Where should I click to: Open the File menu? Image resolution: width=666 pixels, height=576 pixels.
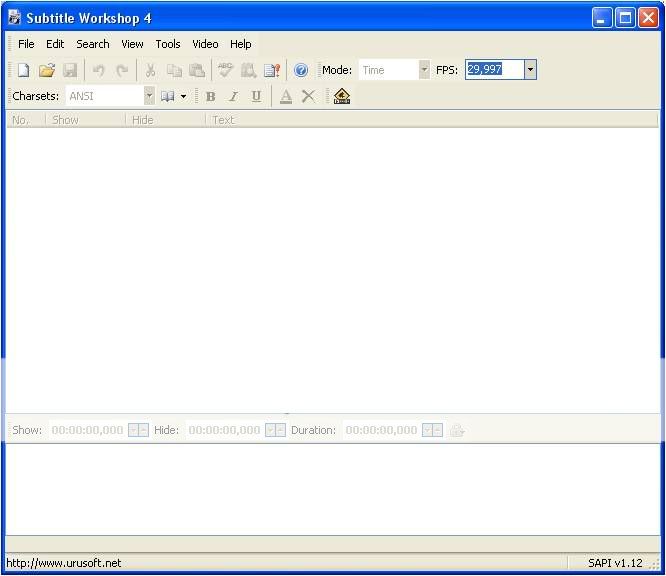(x=26, y=44)
